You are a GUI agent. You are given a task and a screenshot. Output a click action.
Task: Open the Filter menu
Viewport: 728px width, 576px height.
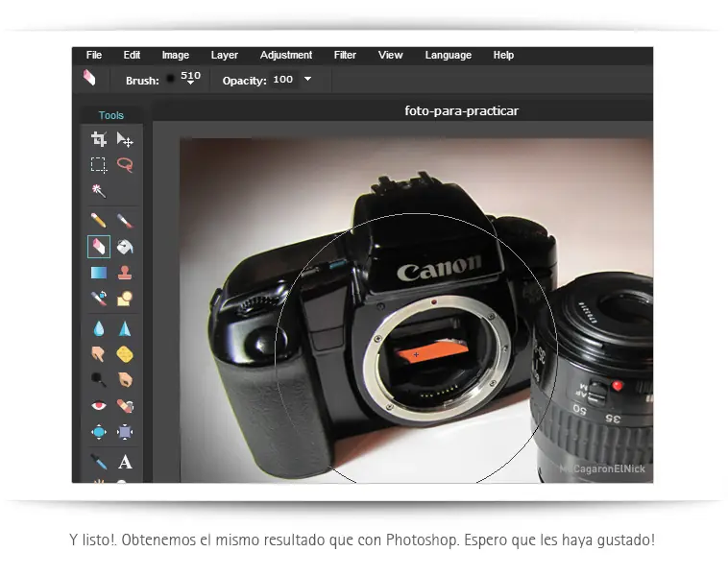[x=345, y=56]
